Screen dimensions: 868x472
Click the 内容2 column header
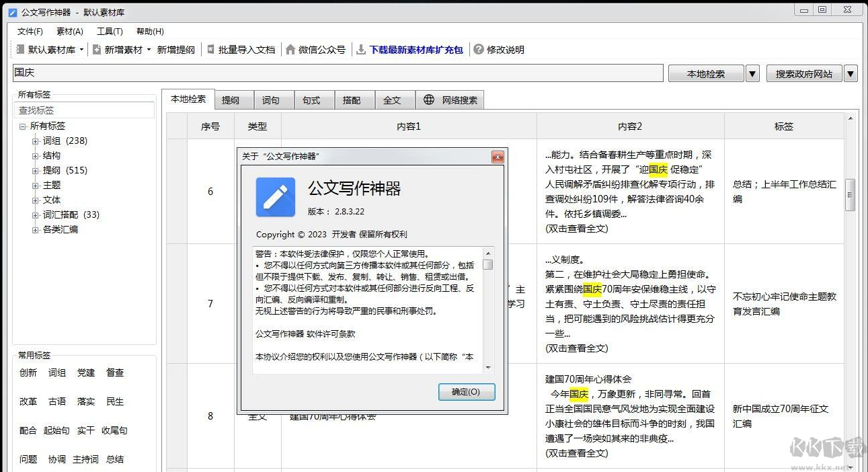pos(630,126)
